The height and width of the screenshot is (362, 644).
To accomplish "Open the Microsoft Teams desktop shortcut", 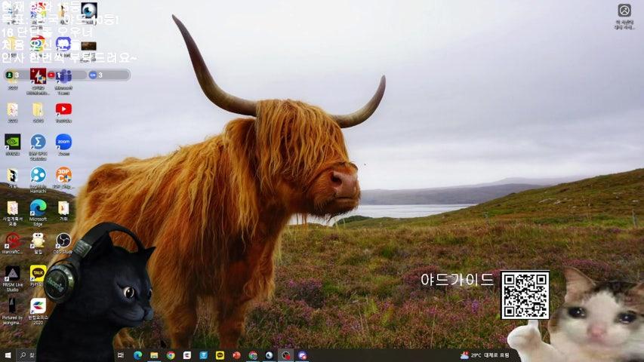I will [63, 81].
